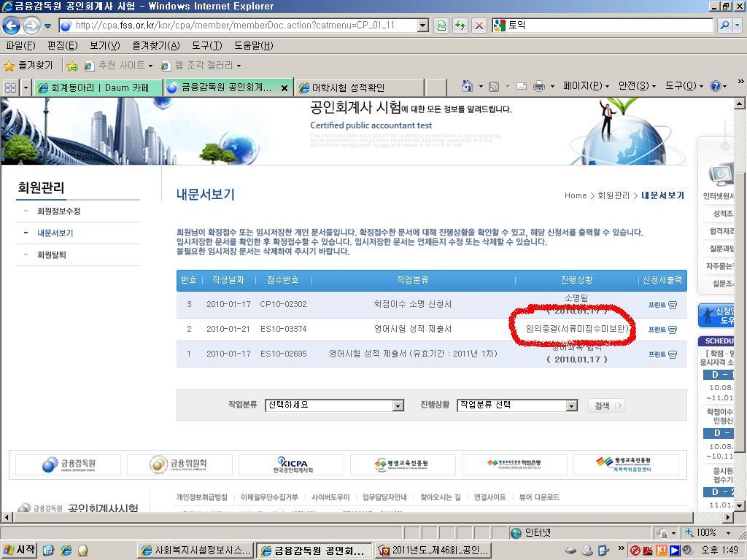Click the 평생교육진흥원 banner logo
Image resolution: width=747 pixels, height=560 pixels.
(403, 464)
